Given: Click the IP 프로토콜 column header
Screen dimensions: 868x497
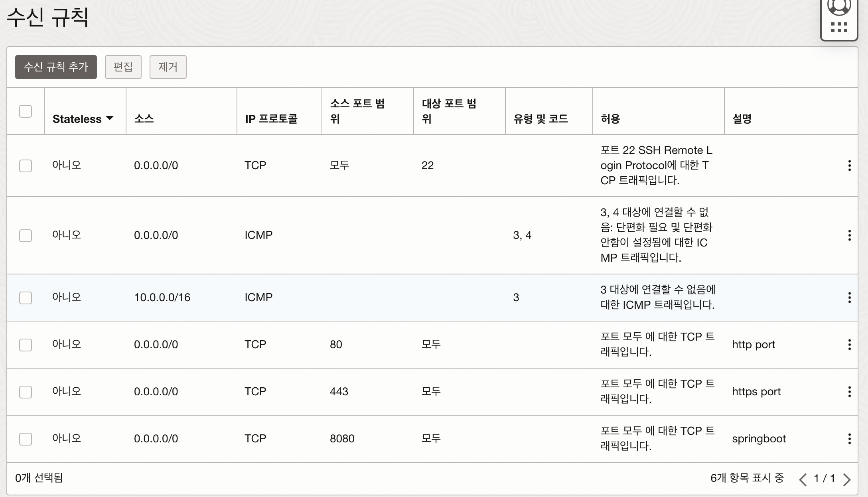Looking at the screenshot, I should click(271, 118).
